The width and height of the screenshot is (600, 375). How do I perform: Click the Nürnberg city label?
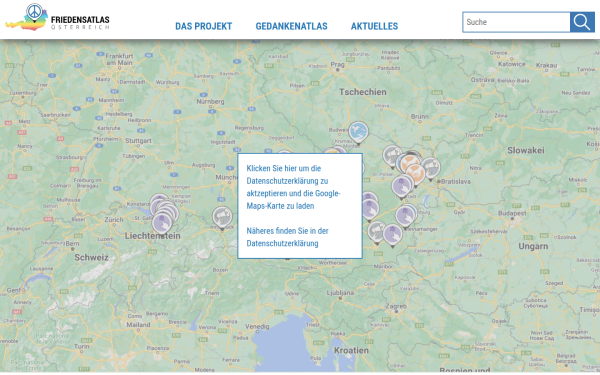coord(210,101)
